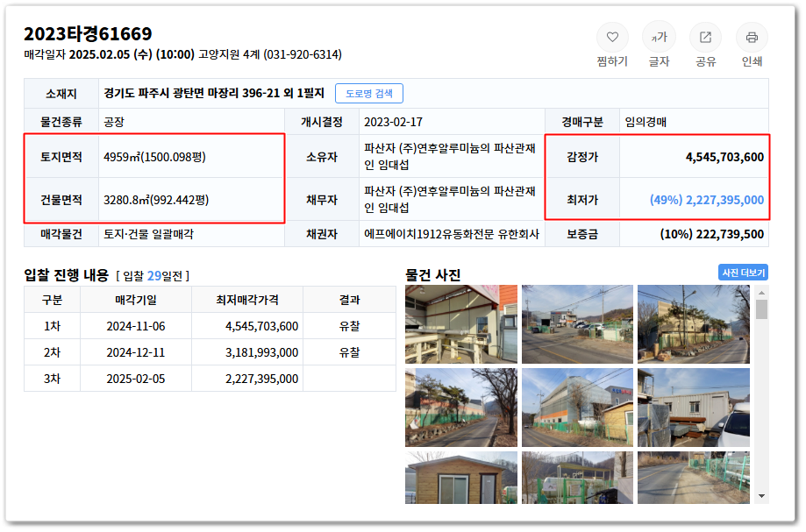Open the top-row right road photo
This screenshot has width=806, height=532.
[694, 324]
